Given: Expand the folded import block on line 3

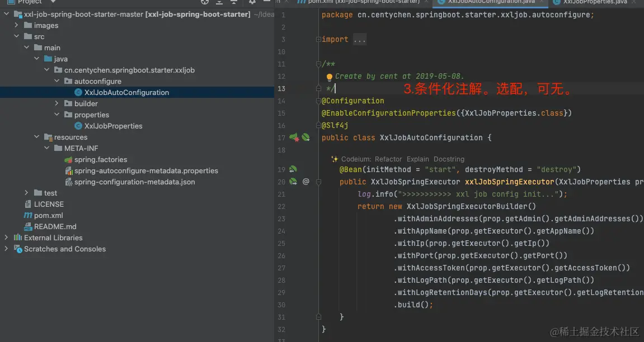Looking at the screenshot, I should pos(318,39).
